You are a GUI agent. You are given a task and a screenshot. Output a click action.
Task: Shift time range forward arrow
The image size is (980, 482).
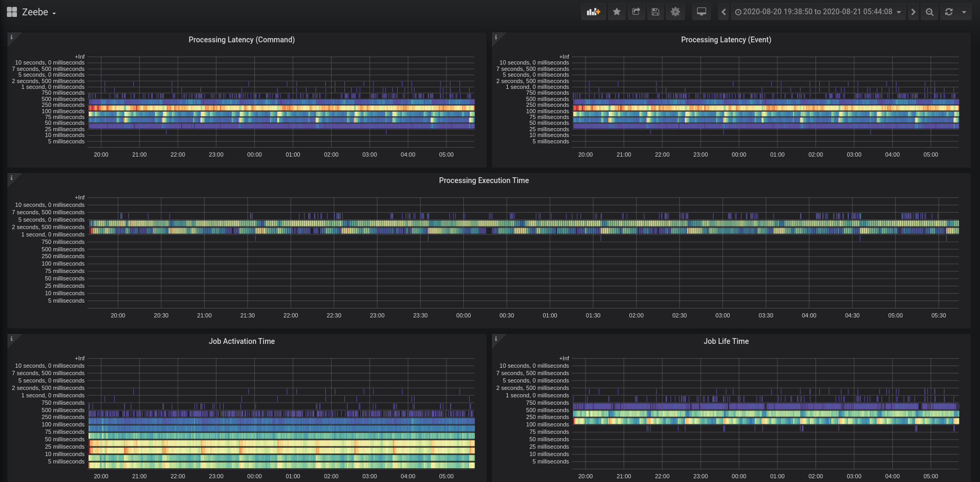pyautogui.click(x=913, y=12)
